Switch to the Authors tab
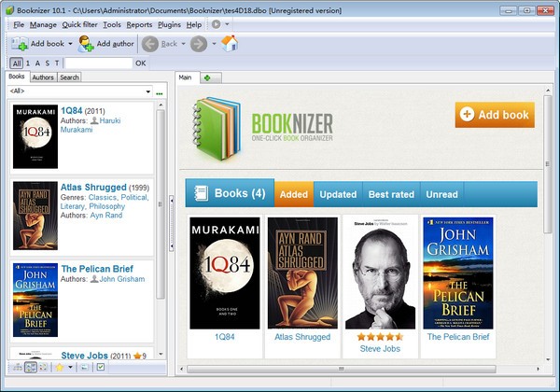Image resolution: width=560 pixels, height=392 pixels. (43, 77)
